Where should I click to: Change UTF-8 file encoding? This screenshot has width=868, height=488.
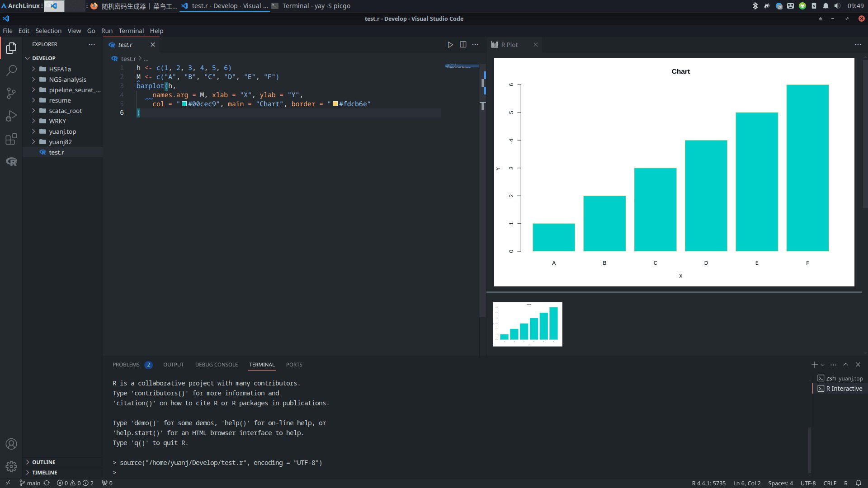point(808,483)
